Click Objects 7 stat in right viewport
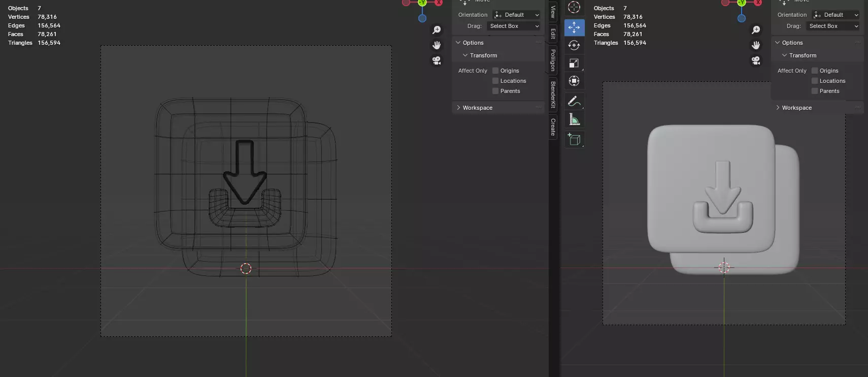The height and width of the screenshot is (377, 868). (x=610, y=8)
